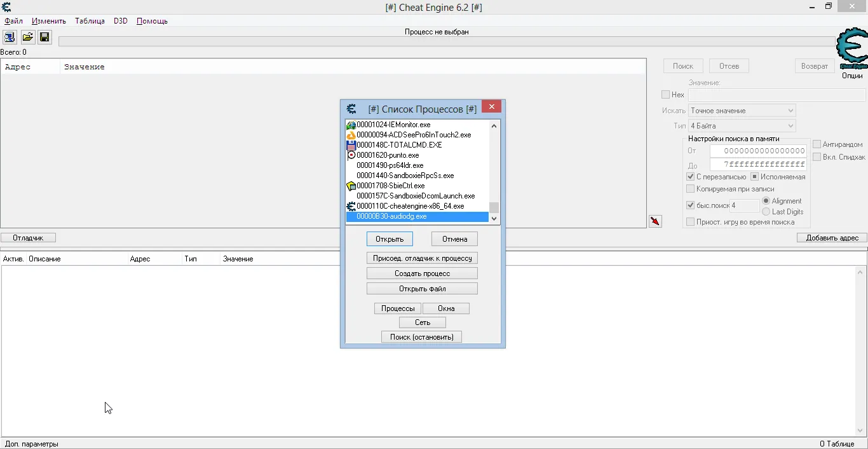Click the open process computer icon

(x=10, y=37)
